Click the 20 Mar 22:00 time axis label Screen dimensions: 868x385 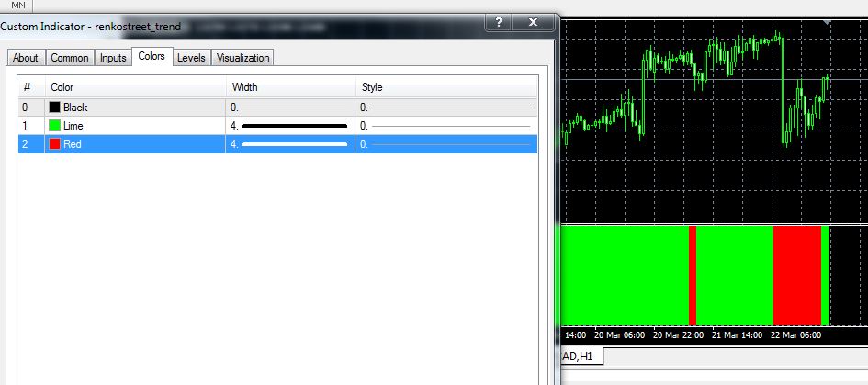pos(678,335)
